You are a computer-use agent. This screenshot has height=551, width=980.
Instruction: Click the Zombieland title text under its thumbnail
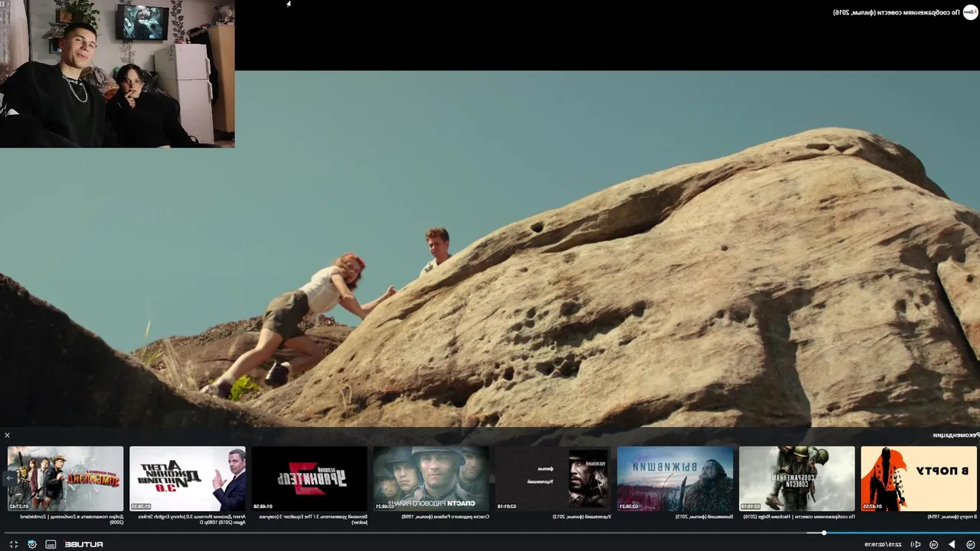pyautogui.click(x=73, y=519)
